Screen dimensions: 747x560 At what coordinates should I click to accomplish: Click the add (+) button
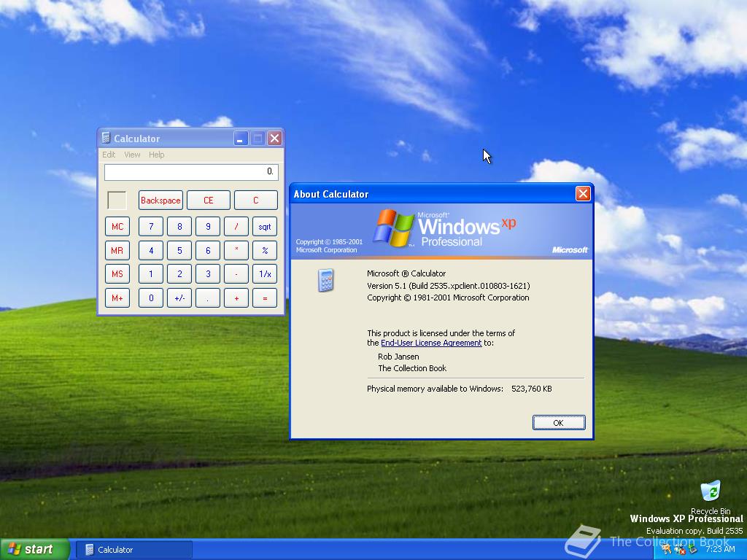tap(236, 298)
